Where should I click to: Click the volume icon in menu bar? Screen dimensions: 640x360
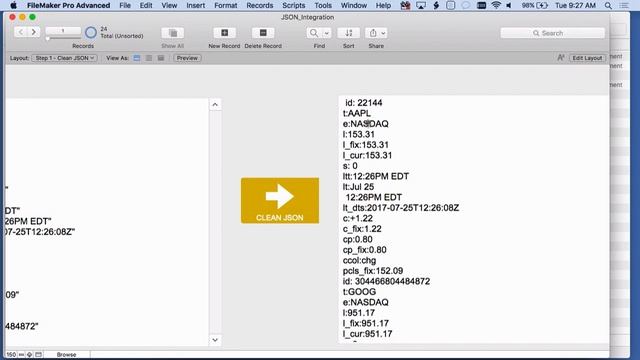pyautogui.click(x=509, y=5)
